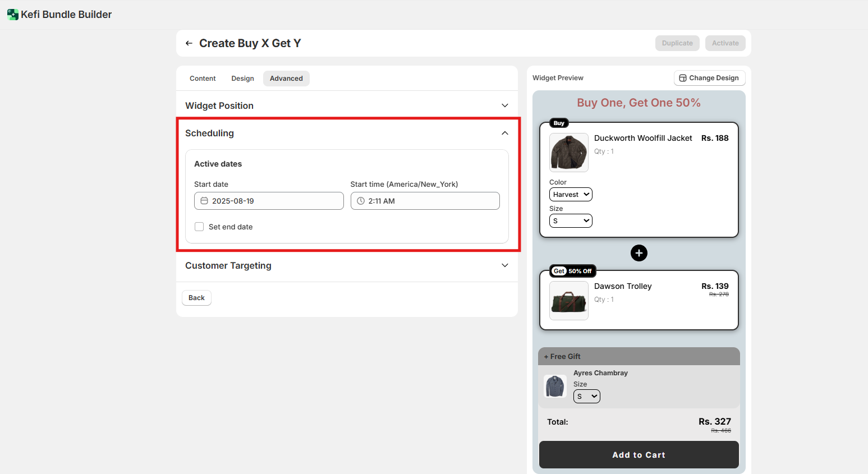Viewport: 868px width, 474px height.
Task: Collapse the Scheduling section
Action: tap(504, 133)
